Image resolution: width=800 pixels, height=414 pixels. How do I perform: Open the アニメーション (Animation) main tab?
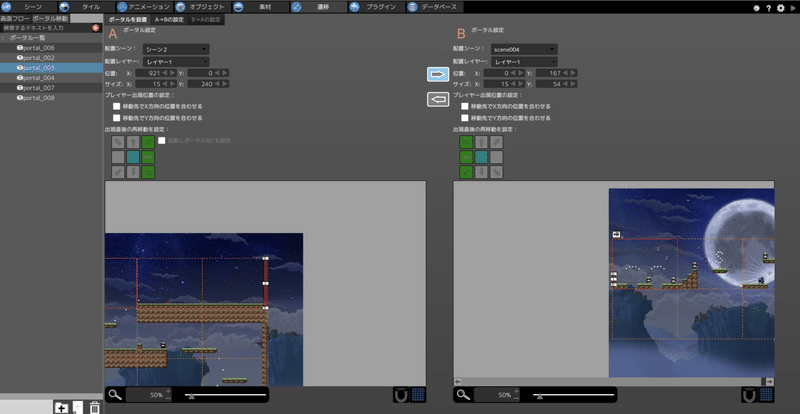coord(145,7)
